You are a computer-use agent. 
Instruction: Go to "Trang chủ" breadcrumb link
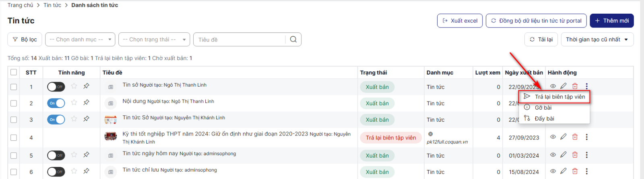coord(20,5)
